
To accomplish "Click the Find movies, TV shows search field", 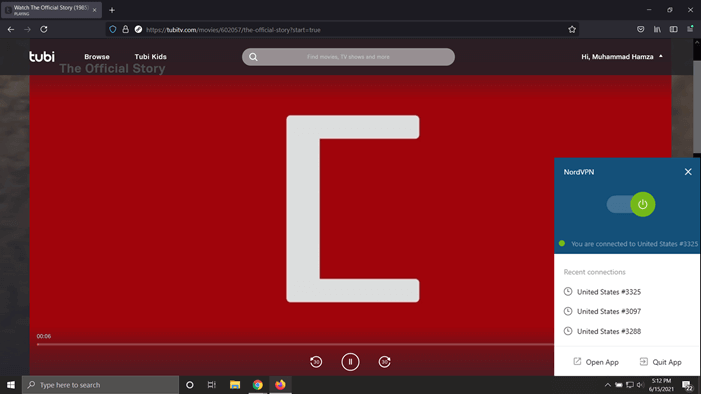I will coord(348,57).
